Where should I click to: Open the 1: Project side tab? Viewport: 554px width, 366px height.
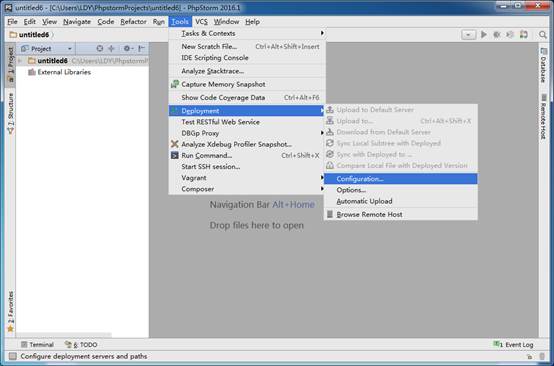[x=11, y=65]
